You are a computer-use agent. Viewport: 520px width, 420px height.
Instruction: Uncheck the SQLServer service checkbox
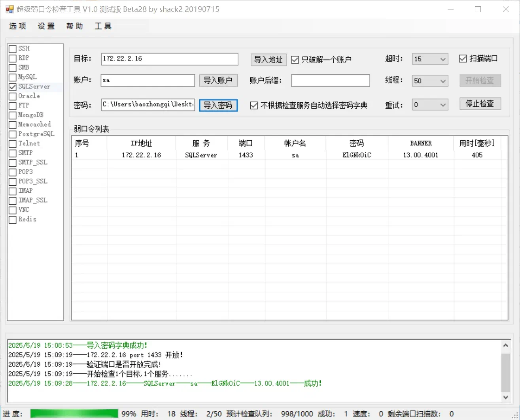(13, 87)
